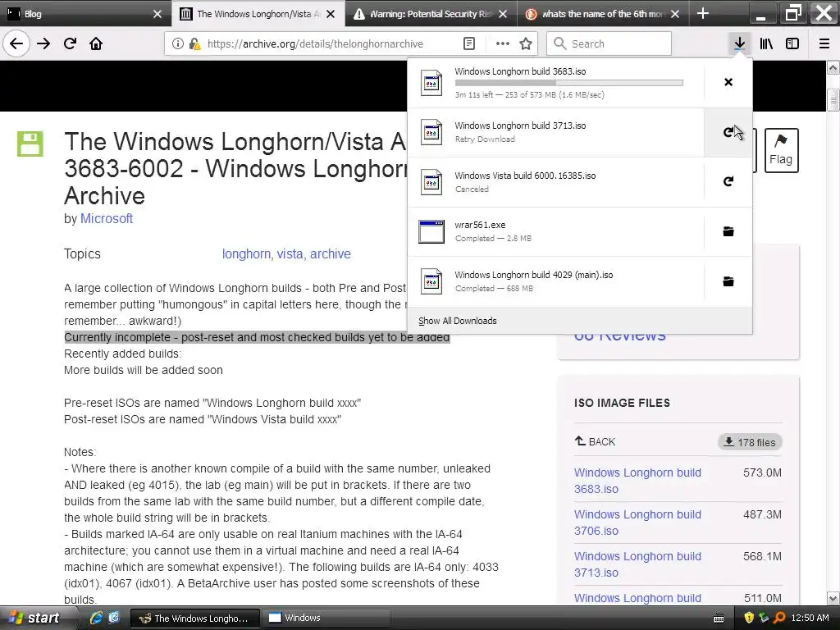Close the Potential Security Risk tab
Screen dimensions: 840x630
tap(503, 14)
